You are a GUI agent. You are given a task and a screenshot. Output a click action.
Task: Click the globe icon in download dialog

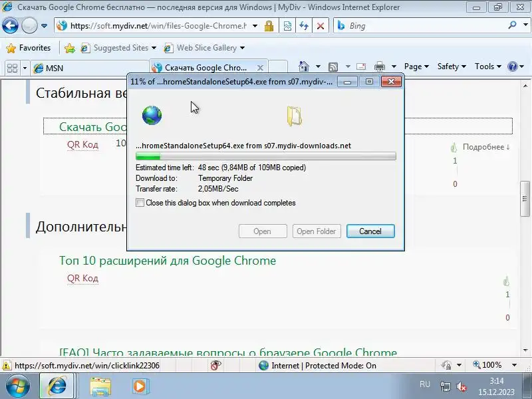[152, 115]
